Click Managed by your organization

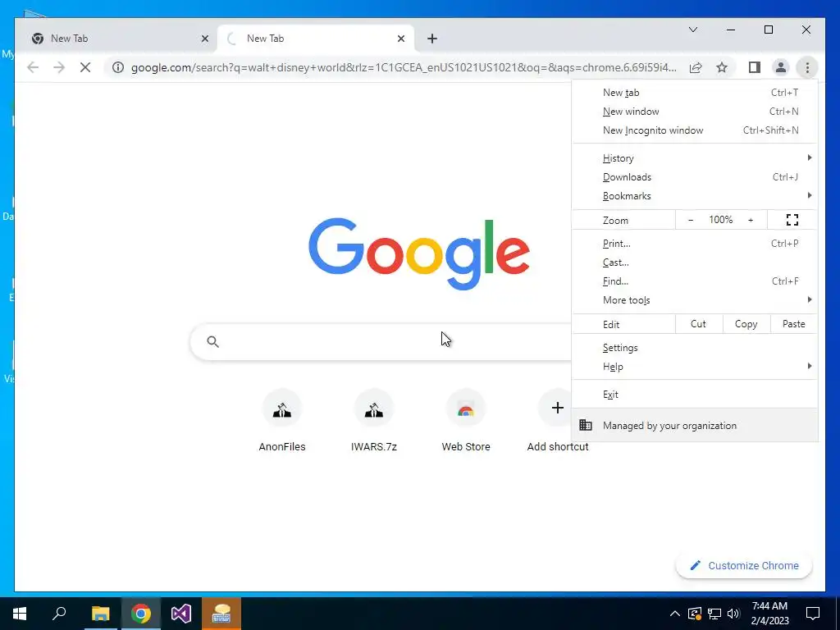coord(695,426)
